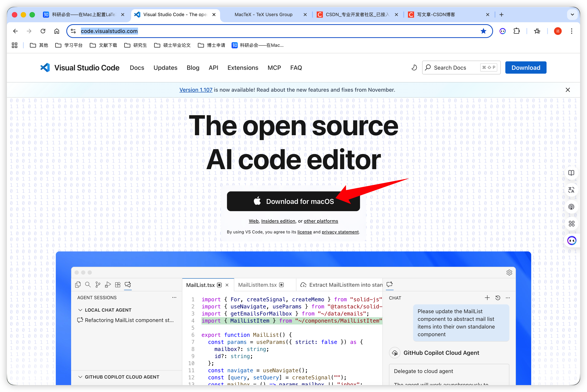Open the Updates navigation item

click(165, 68)
